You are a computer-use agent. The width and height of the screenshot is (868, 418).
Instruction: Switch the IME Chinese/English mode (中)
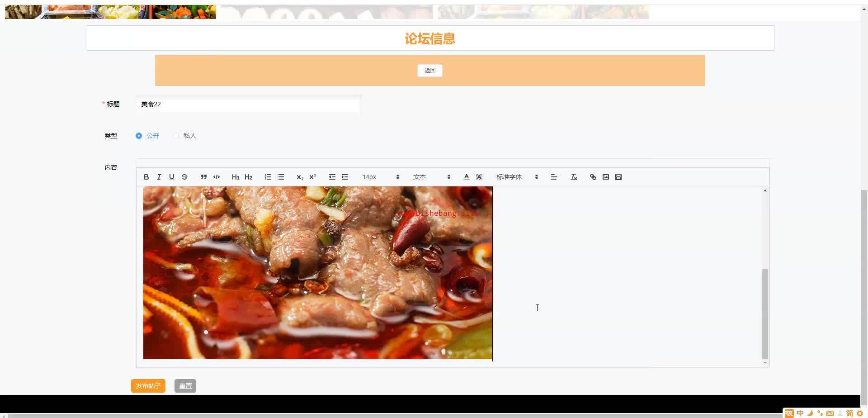click(800, 413)
